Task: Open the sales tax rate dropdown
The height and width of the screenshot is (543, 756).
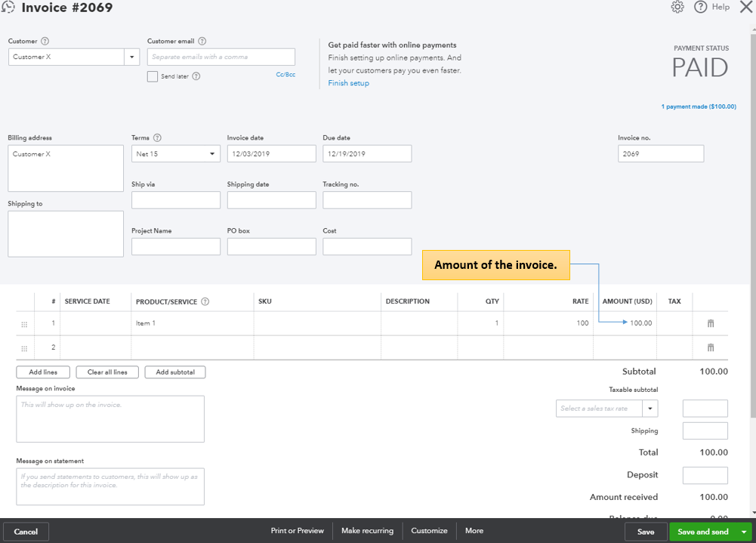Action: point(650,408)
